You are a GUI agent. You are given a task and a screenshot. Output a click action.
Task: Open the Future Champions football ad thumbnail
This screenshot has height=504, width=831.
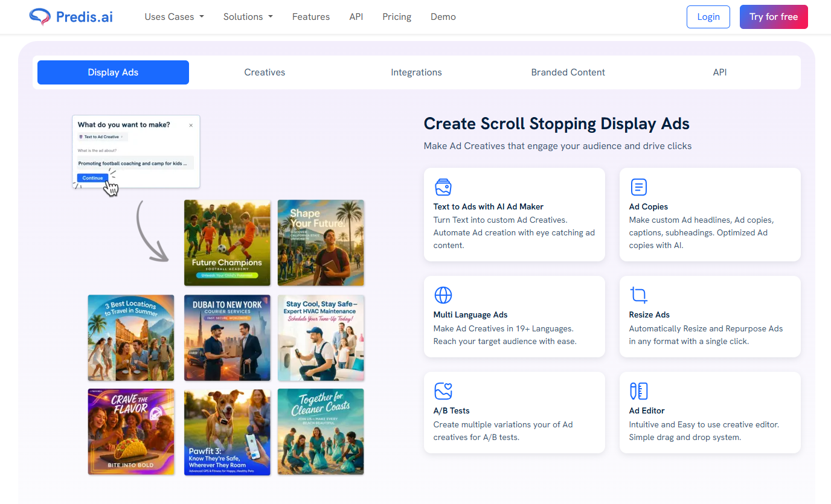(227, 243)
